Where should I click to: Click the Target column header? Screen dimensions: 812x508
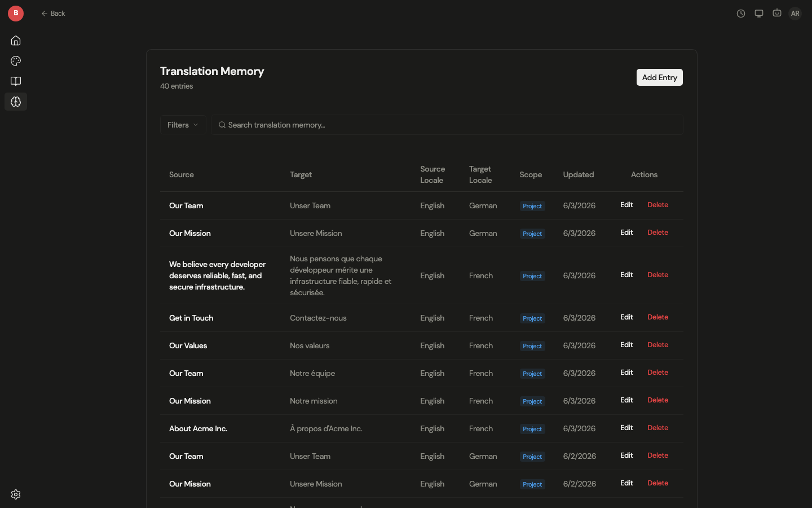pos(301,175)
